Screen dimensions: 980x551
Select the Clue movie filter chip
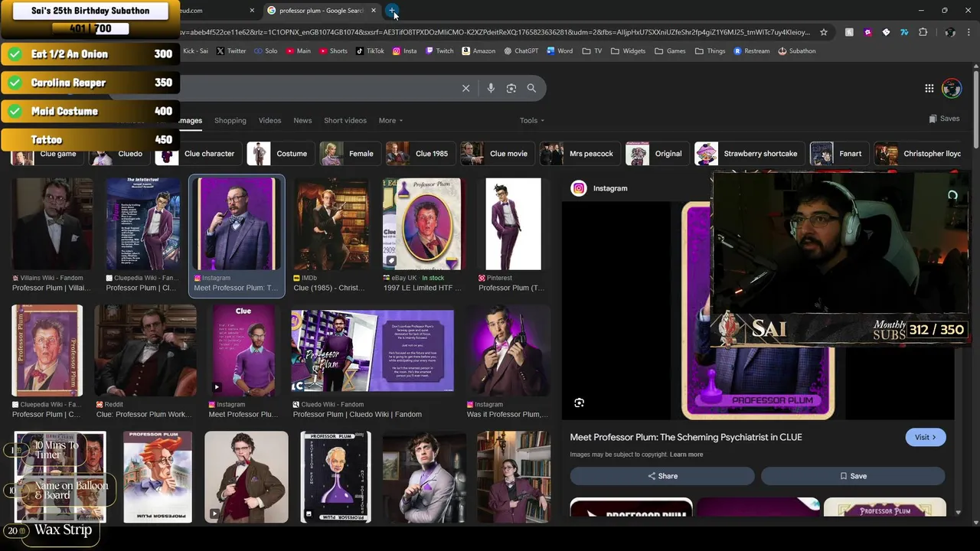coord(497,154)
